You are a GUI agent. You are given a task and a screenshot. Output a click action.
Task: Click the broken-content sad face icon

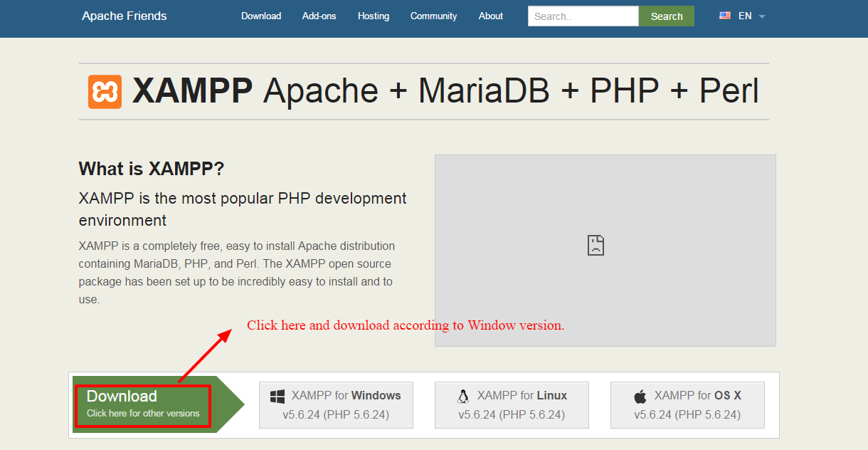point(596,246)
